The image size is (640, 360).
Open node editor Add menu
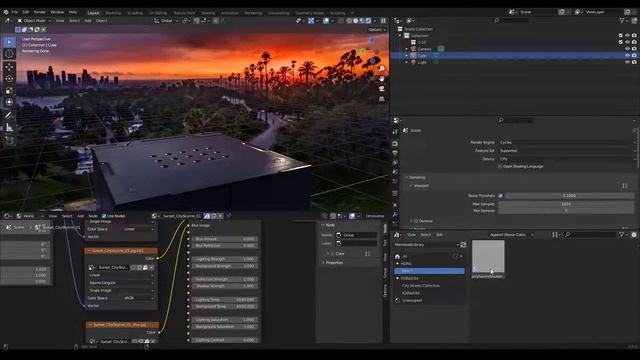click(80, 216)
